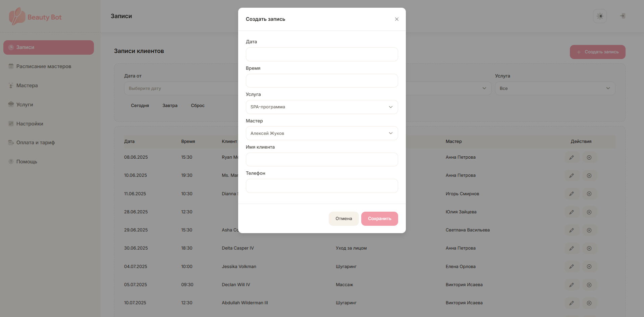
Task: Click cancel icon for 10.06.2025 record
Action: [x=589, y=175]
